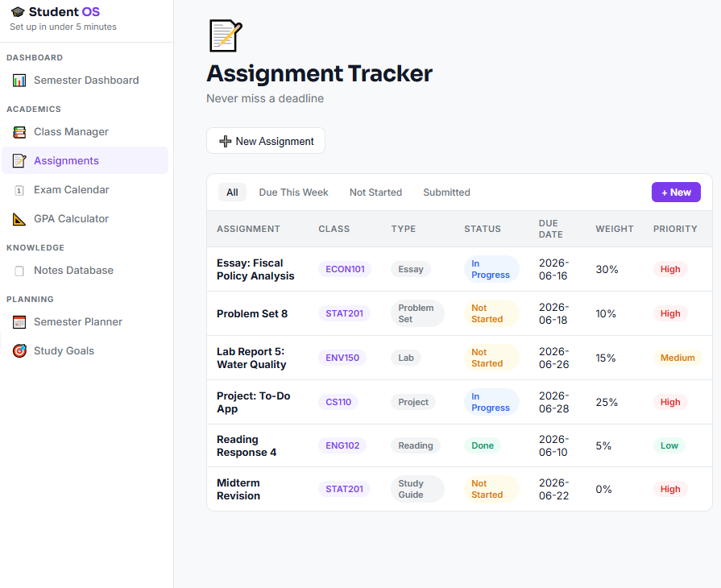Click the Study Guide type tag
The image size is (721, 588).
click(x=417, y=489)
